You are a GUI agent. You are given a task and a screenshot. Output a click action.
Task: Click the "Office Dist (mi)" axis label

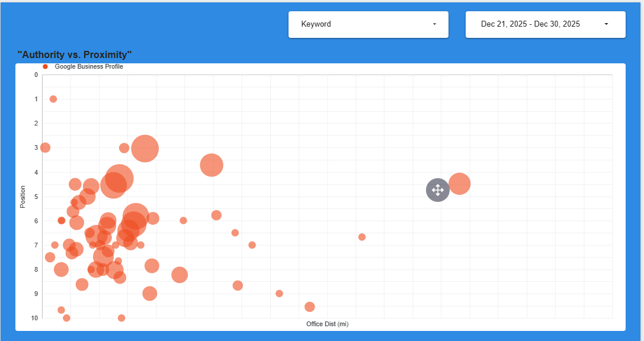click(327, 324)
